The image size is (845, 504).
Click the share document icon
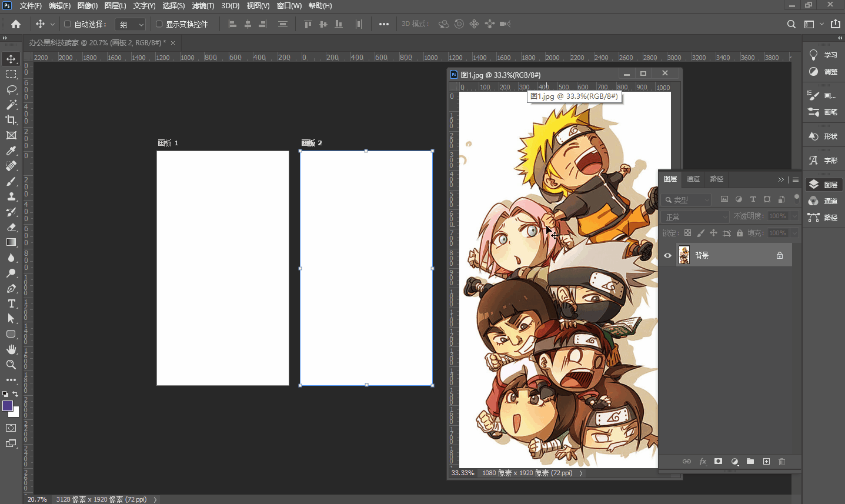coord(836,24)
